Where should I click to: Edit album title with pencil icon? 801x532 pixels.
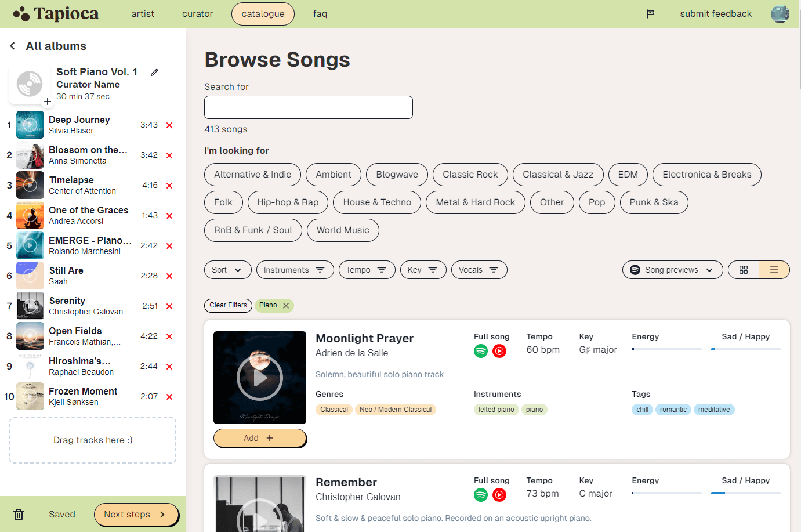click(154, 73)
